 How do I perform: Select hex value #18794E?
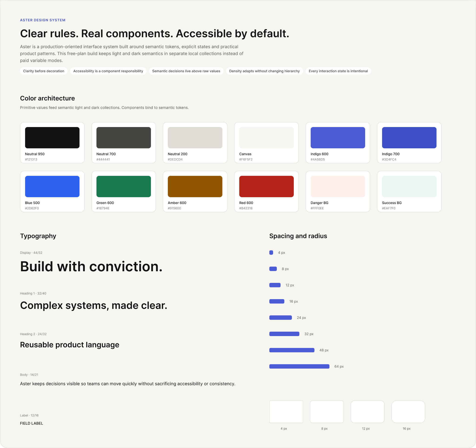[x=103, y=208]
